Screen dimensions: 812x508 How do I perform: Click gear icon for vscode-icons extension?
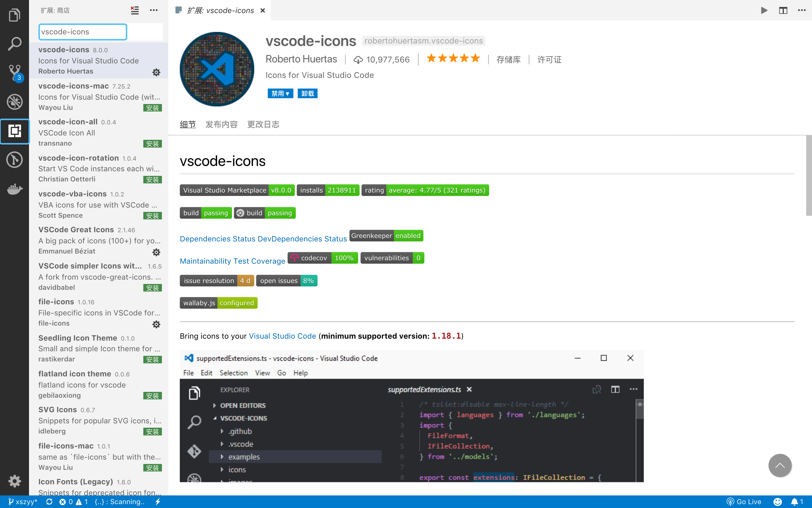(x=156, y=72)
